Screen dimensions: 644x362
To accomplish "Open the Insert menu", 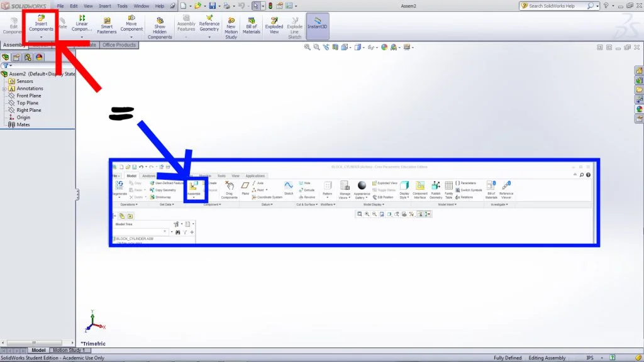I will [x=104, y=6].
